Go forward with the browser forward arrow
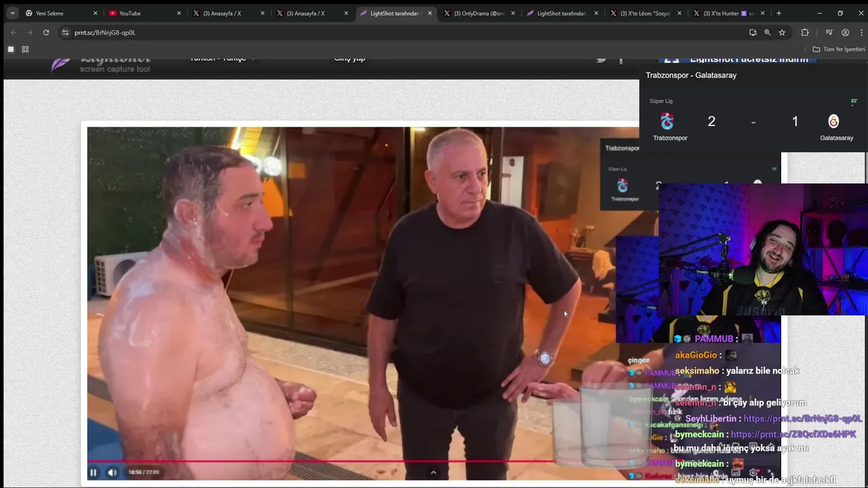Viewport: 868px width, 488px height. [x=29, y=33]
